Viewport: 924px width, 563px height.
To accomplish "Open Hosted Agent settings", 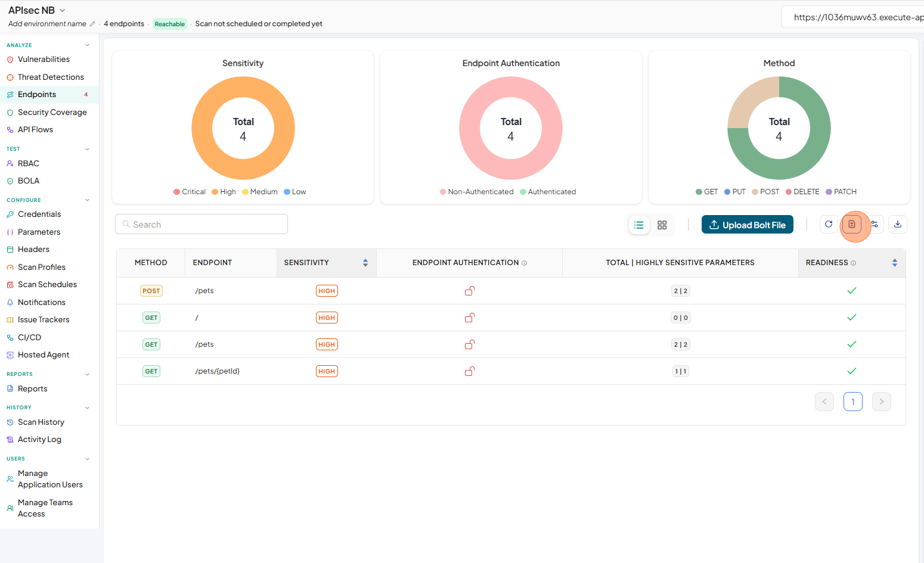I will tap(44, 355).
